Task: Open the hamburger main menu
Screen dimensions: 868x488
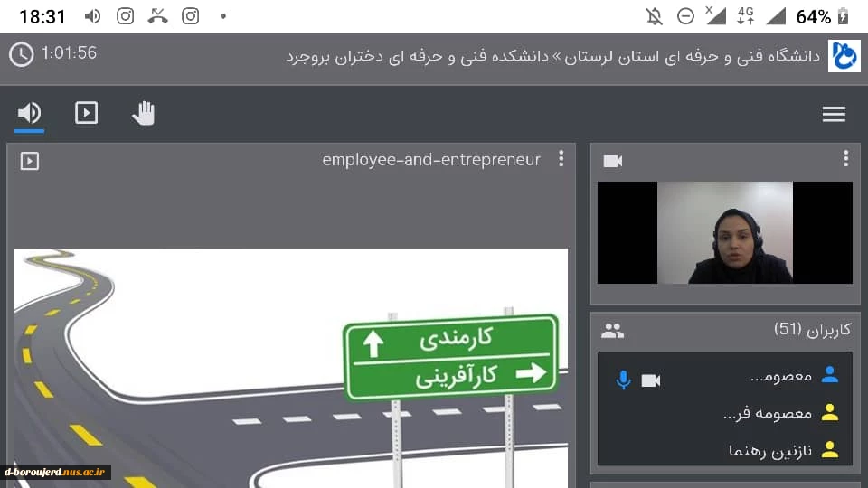Action: 834,114
